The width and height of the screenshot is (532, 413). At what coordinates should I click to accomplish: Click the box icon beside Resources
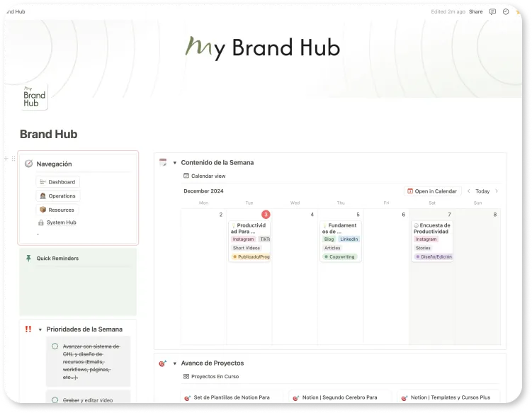(x=43, y=210)
